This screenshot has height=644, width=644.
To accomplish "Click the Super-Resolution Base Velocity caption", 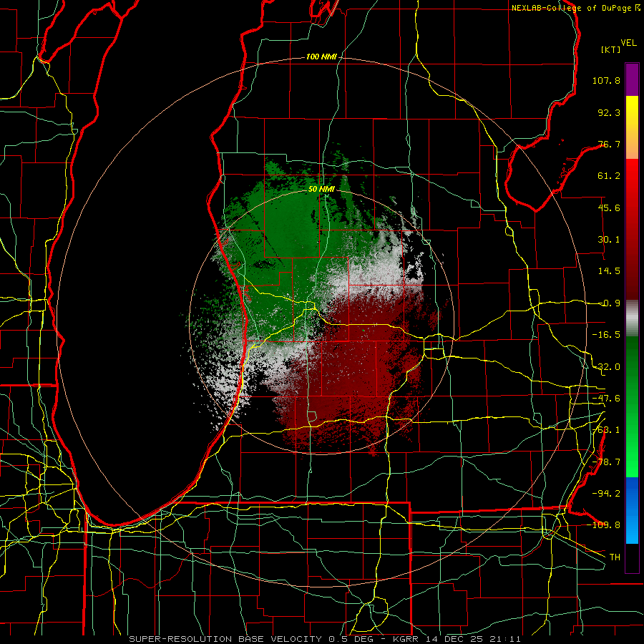I will click(324, 639).
